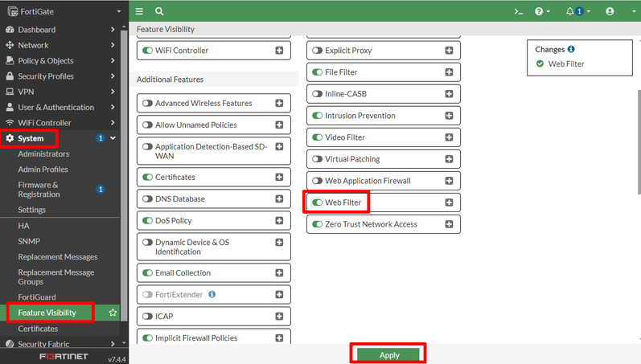Click the FortiExtender info icon
The height and width of the screenshot is (364, 641).
pyautogui.click(x=212, y=294)
